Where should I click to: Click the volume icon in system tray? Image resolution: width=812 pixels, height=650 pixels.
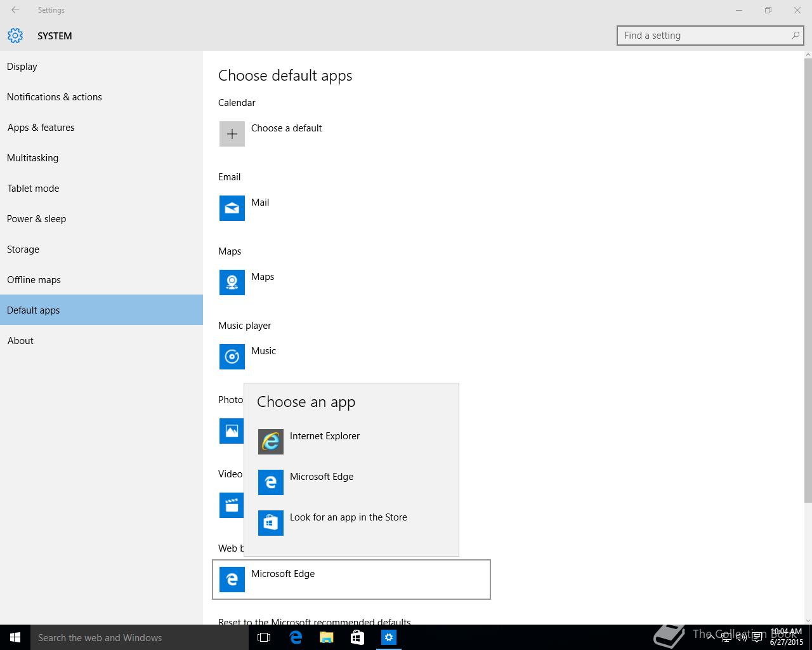742,638
